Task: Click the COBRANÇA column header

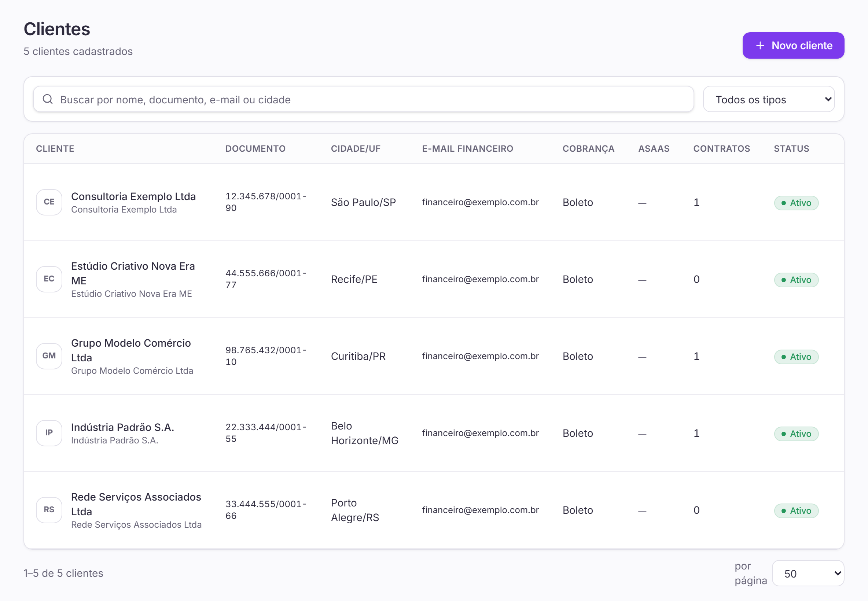Action: tap(588, 149)
